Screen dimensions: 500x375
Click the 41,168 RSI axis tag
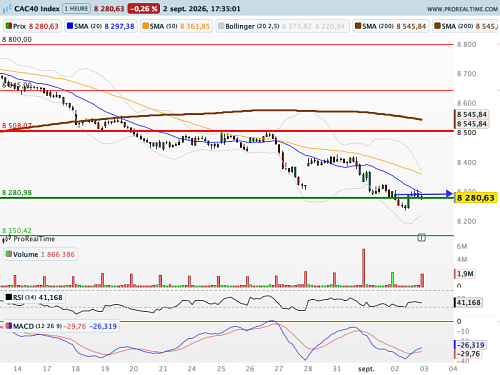(x=468, y=302)
